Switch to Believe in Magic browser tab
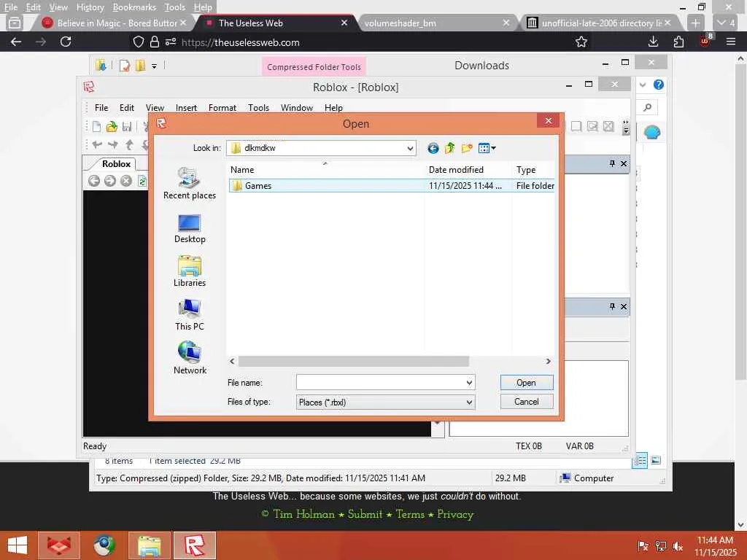Screen dimensions: 747x560 click(x=117, y=23)
